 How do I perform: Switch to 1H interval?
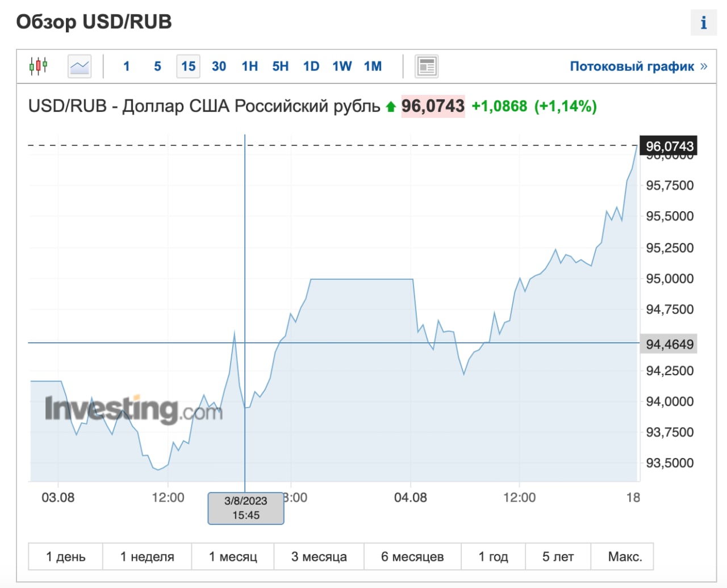click(249, 66)
